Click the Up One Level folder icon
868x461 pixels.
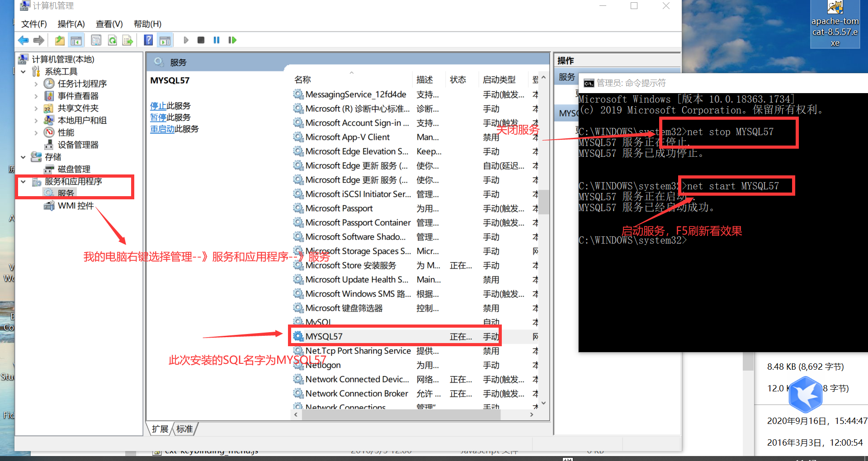click(60, 40)
